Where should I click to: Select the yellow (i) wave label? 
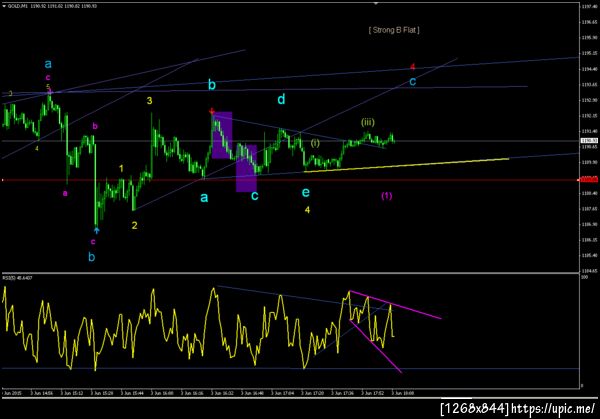click(x=315, y=143)
